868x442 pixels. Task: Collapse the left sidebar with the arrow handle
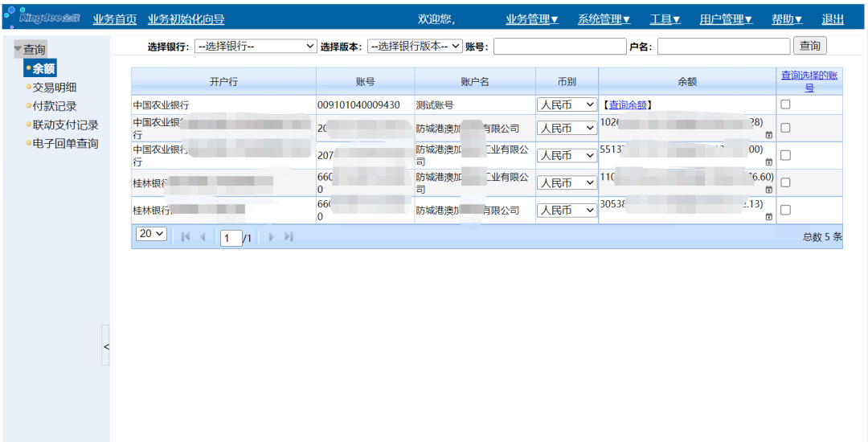[106, 346]
